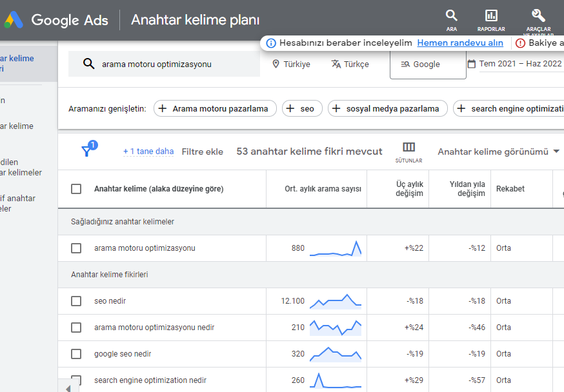Image resolution: width=564 pixels, height=392 pixels.
Task: Add the seo keyword suggestion chip
Action: tap(302, 108)
